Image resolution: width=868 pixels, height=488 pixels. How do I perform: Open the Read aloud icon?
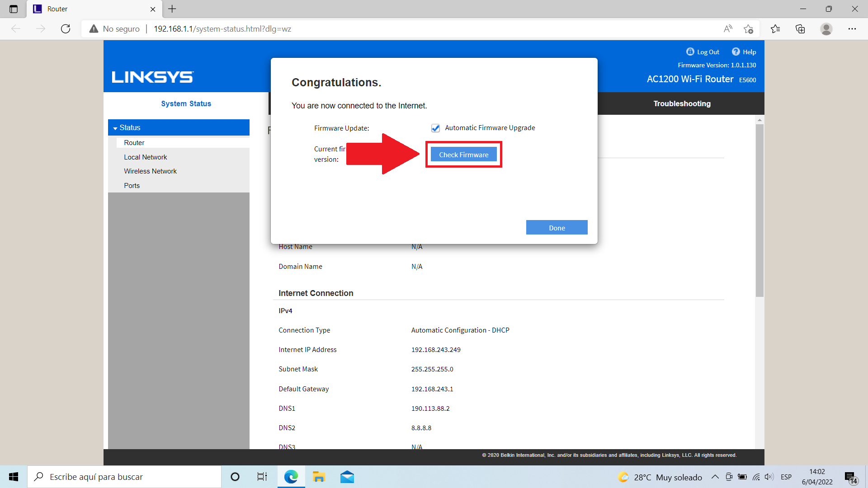pos(727,29)
